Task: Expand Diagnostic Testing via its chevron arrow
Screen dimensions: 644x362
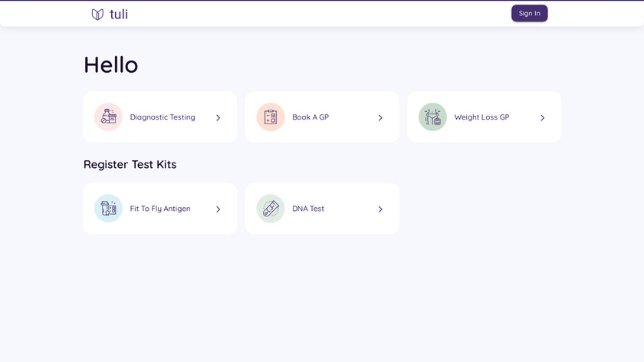Action: click(x=219, y=117)
